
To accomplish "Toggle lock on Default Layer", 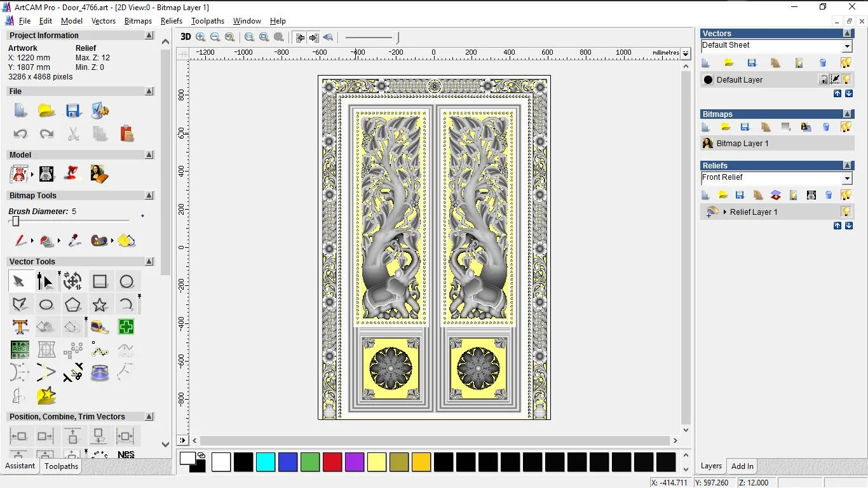I will tap(824, 79).
